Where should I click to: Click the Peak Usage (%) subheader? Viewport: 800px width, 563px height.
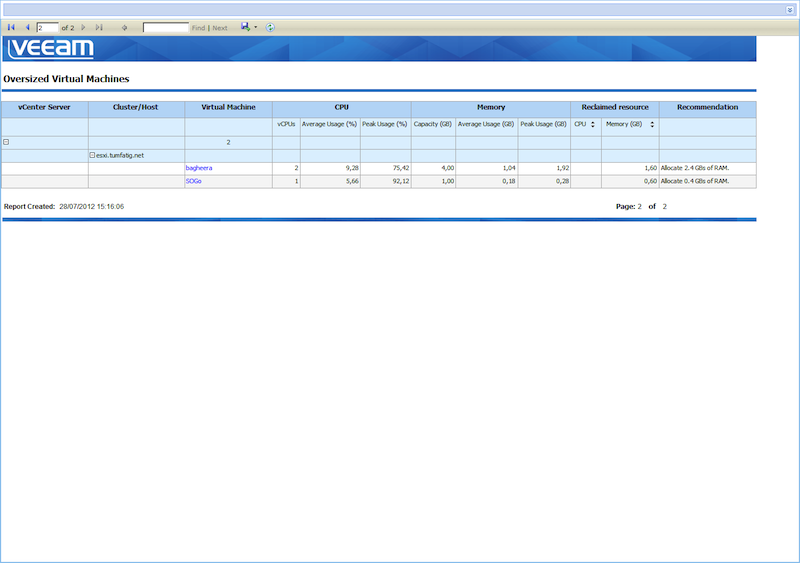pyautogui.click(x=385, y=124)
